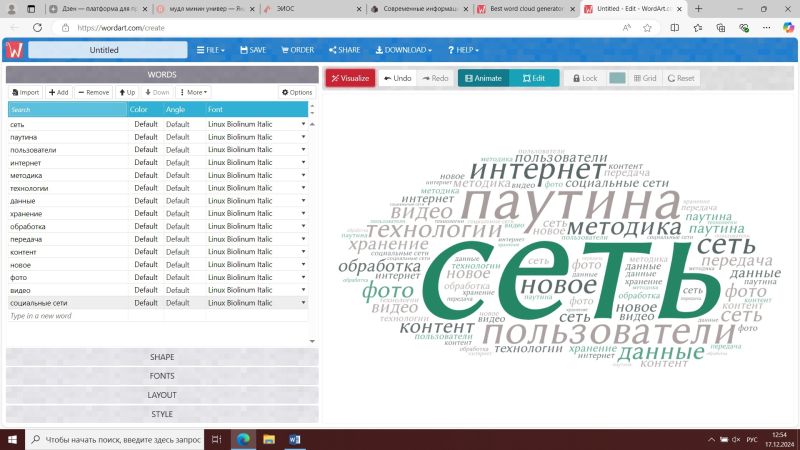800x450 pixels.
Task: Open Word from the Windows taskbar
Action: tap(296, 439)
